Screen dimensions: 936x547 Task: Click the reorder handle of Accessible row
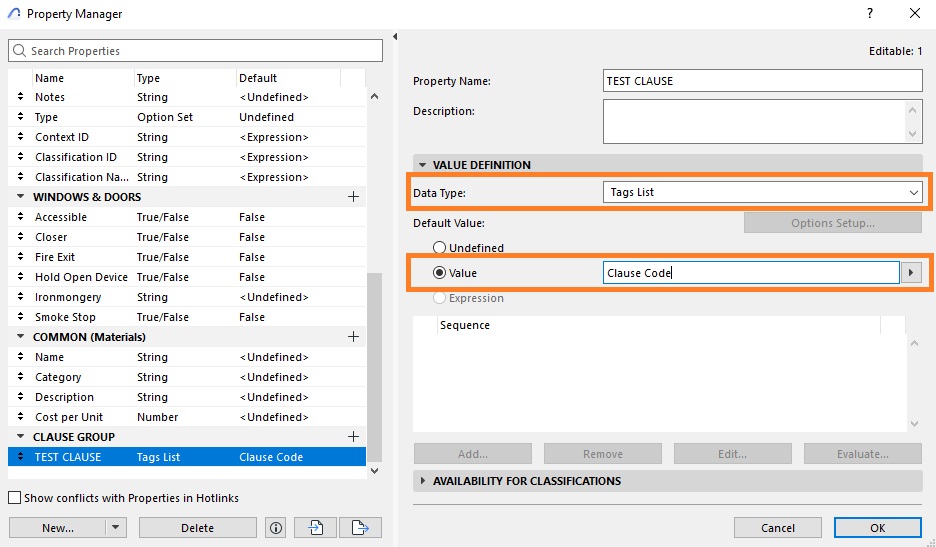[x=20, y=217]
